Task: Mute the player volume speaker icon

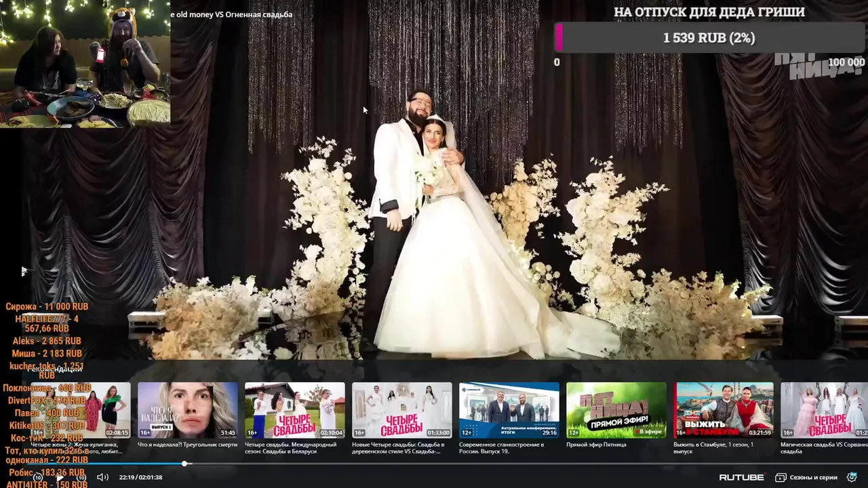Action: pos(102,477)
